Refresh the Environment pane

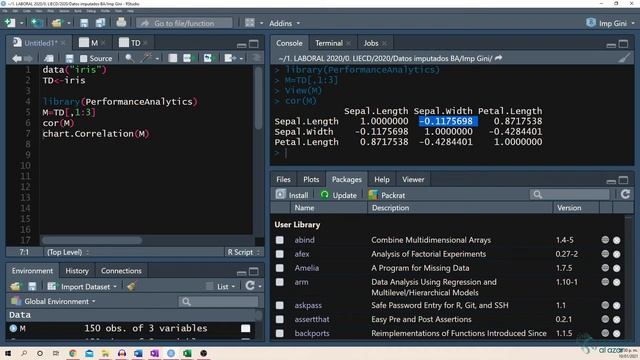pyautogui.click(x=250, y=286)
